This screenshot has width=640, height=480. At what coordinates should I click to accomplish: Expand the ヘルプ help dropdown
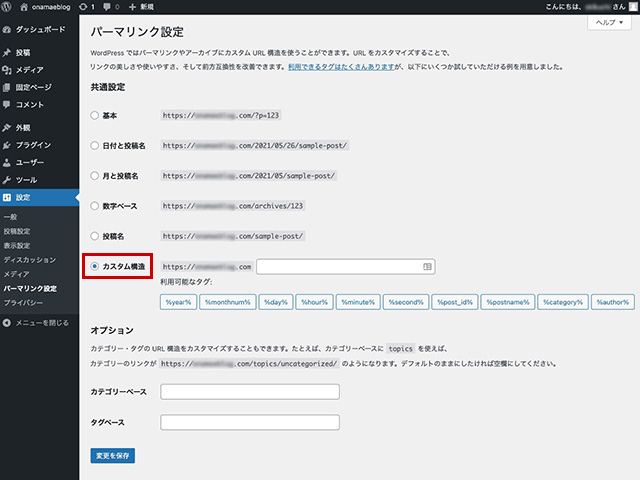[609, 22]
